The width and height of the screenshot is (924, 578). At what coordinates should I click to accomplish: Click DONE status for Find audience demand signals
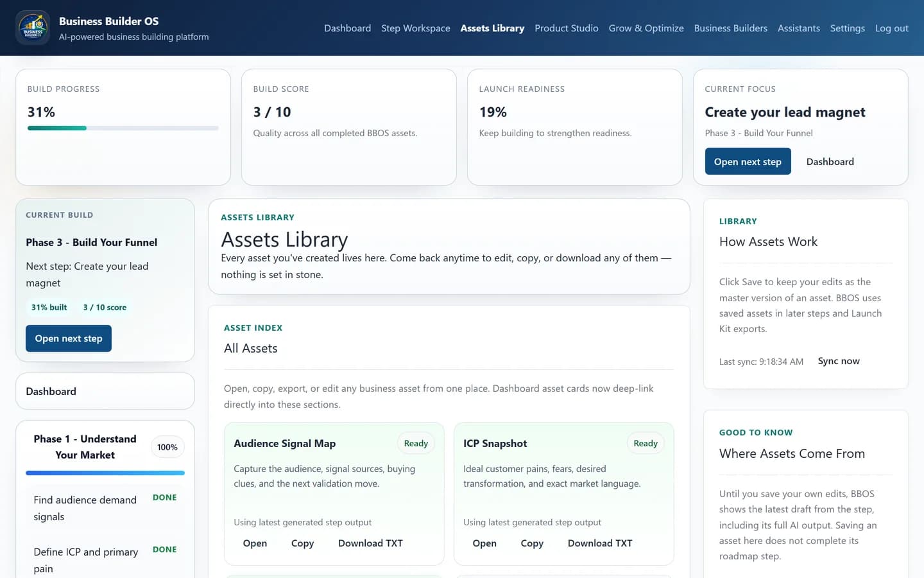point(165,498)
